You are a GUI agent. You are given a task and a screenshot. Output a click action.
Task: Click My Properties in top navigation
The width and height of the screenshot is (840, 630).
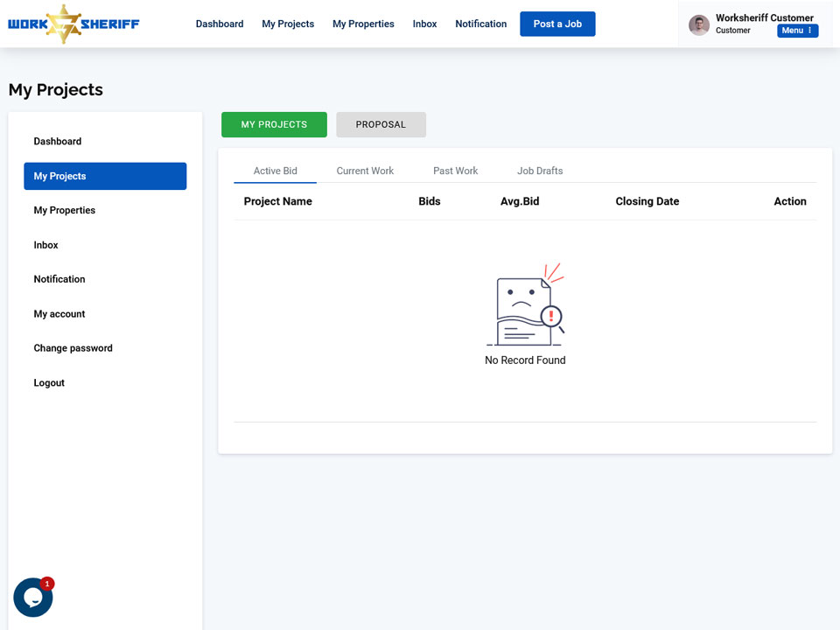[363, 24]
